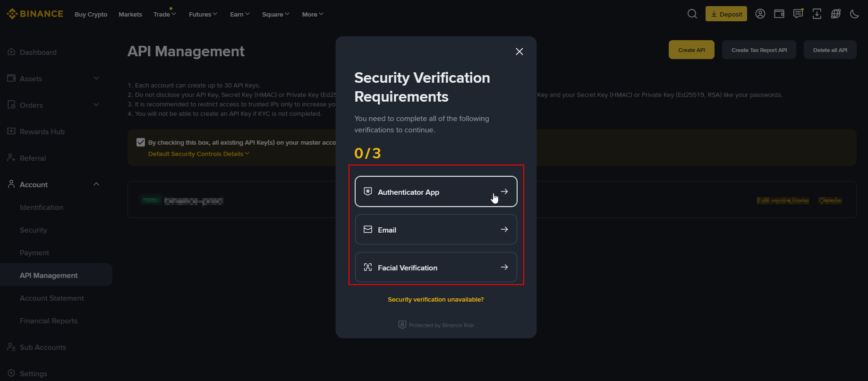This screenshot has height=381, width=868.
Task: Click the Referral person-plus icon
Action: pyautogui.click(x=11, y=157)
